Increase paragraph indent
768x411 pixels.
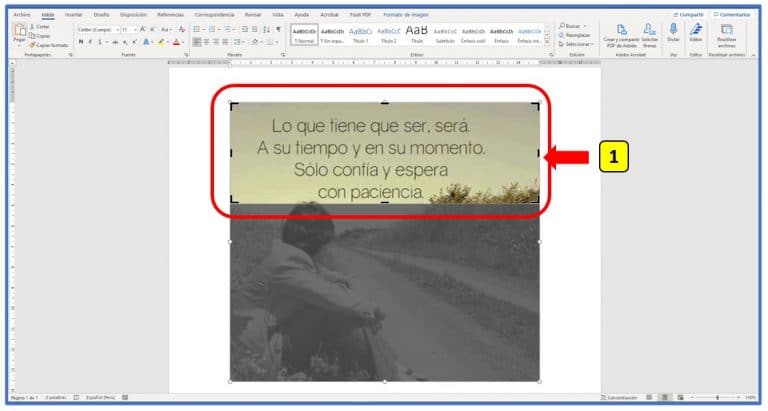coord(255,29)
